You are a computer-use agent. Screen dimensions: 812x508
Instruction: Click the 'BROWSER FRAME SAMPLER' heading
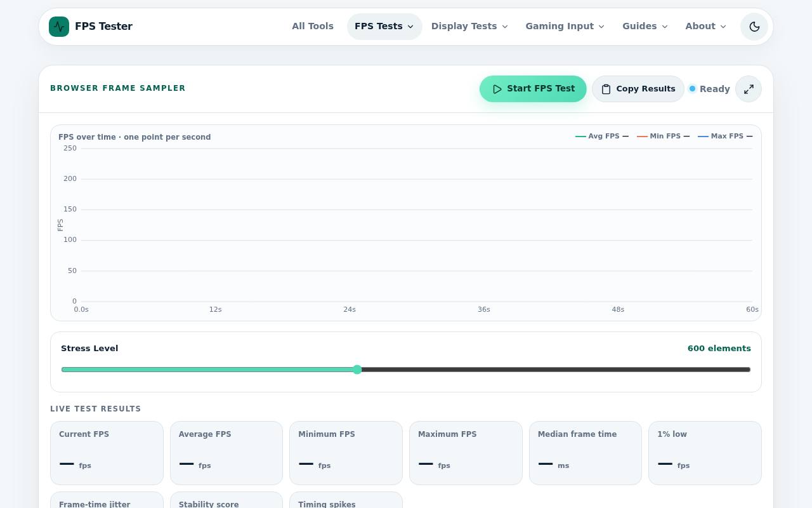pyautogui.click(x=118, y=88)
